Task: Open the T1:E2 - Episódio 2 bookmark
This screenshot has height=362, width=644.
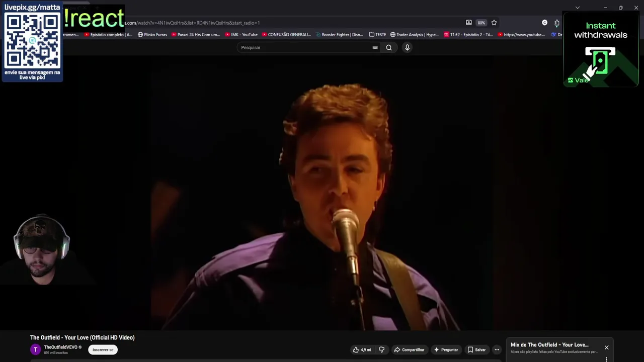Action: (468, 35)
